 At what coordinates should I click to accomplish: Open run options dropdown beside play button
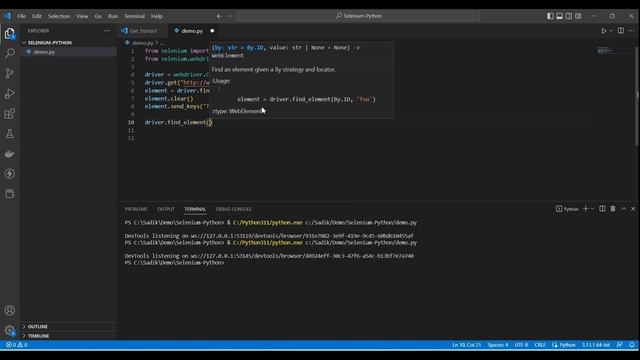tap(611, 31)
